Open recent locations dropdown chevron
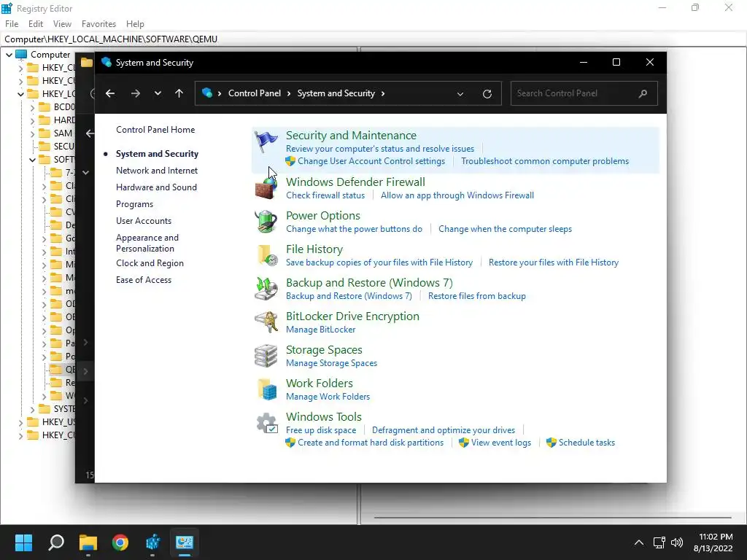The height and width of the screenshot is (560, 747). [158, 93]
